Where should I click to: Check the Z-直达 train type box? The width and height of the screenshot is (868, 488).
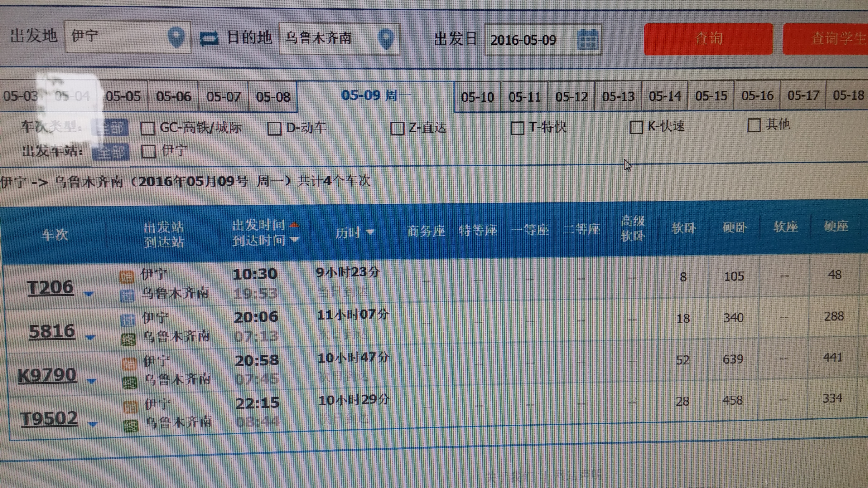click(x=397, y=128)
